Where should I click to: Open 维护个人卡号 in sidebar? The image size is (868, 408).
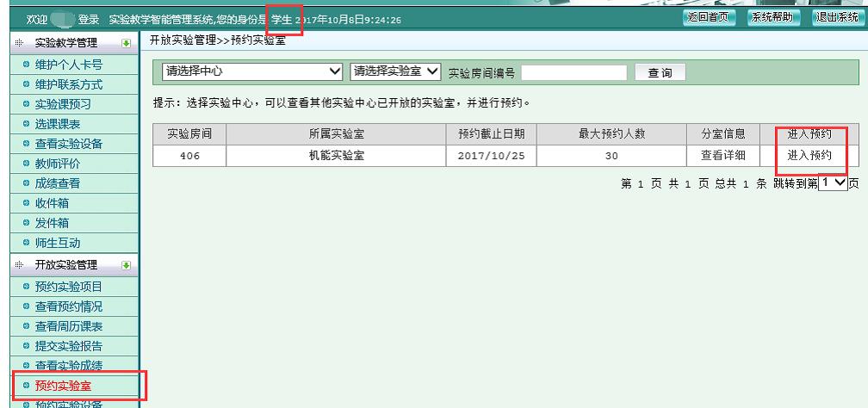(68, 65)
